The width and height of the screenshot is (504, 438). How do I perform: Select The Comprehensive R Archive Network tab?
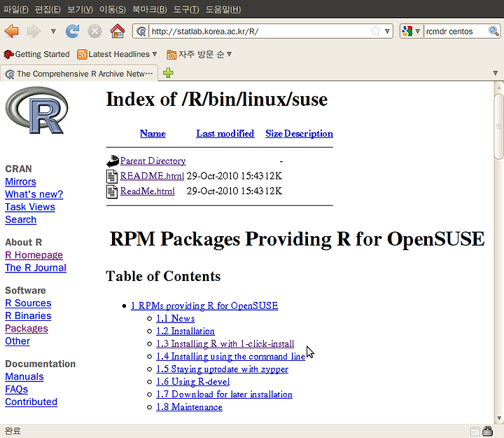click(79, 74)
